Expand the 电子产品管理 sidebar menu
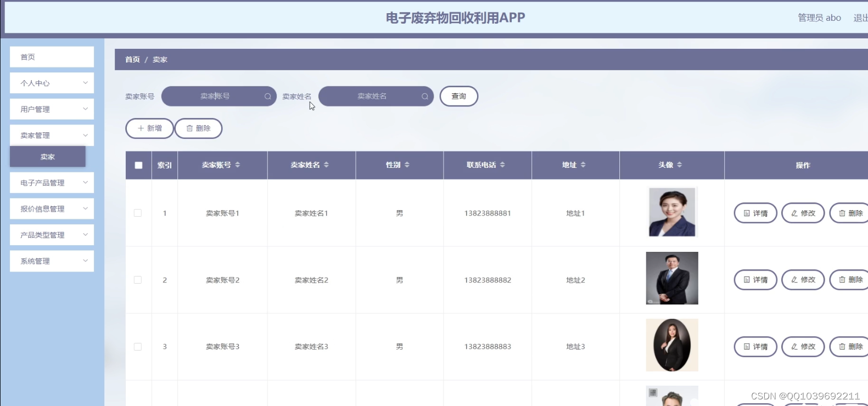Screen dimensions: 868x406 coord(52,183)
